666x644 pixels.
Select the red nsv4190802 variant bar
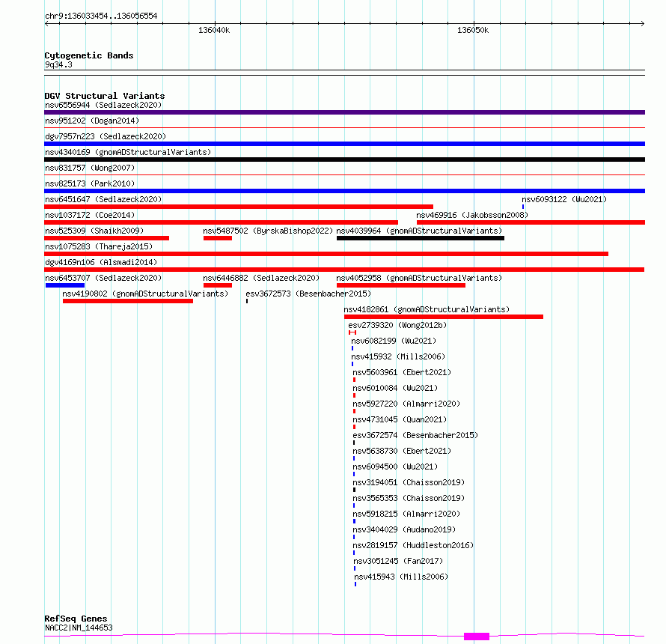pos(128,301)
